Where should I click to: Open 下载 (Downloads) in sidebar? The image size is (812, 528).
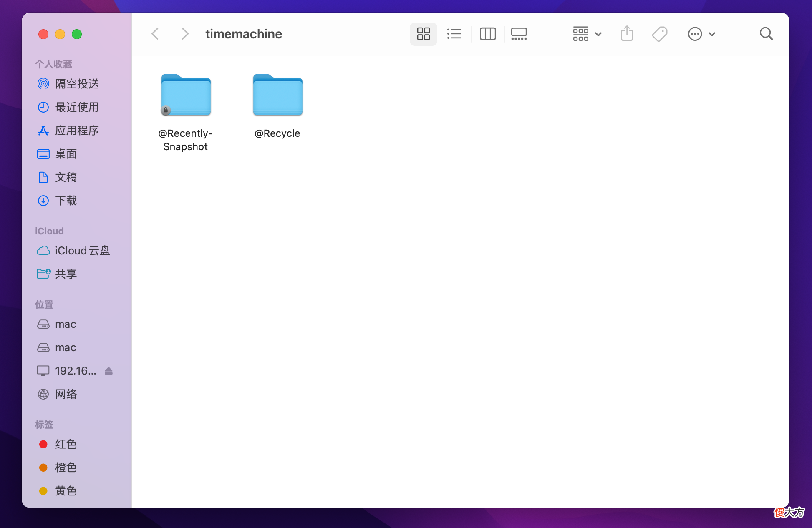(57, 201)
